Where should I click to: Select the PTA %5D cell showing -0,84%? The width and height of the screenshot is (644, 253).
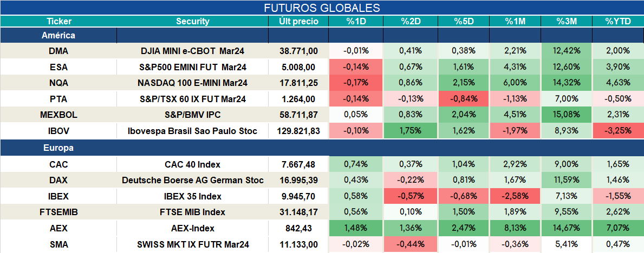464,99
